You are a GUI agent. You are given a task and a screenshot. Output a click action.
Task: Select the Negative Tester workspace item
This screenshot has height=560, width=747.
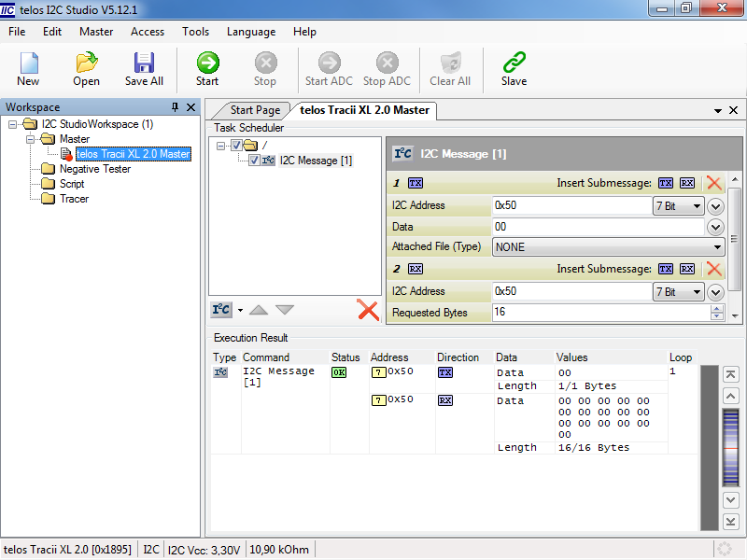coord(94,169)
